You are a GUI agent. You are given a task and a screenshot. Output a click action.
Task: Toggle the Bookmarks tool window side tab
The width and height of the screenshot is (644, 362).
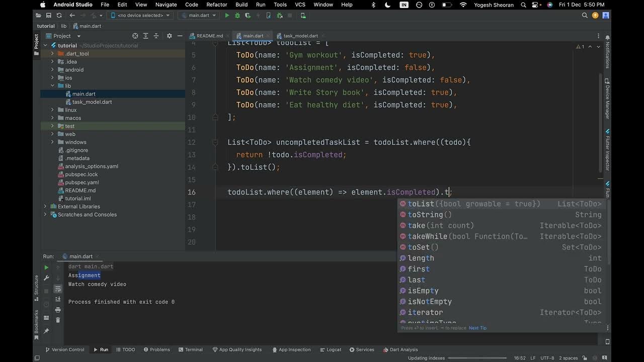36,324
